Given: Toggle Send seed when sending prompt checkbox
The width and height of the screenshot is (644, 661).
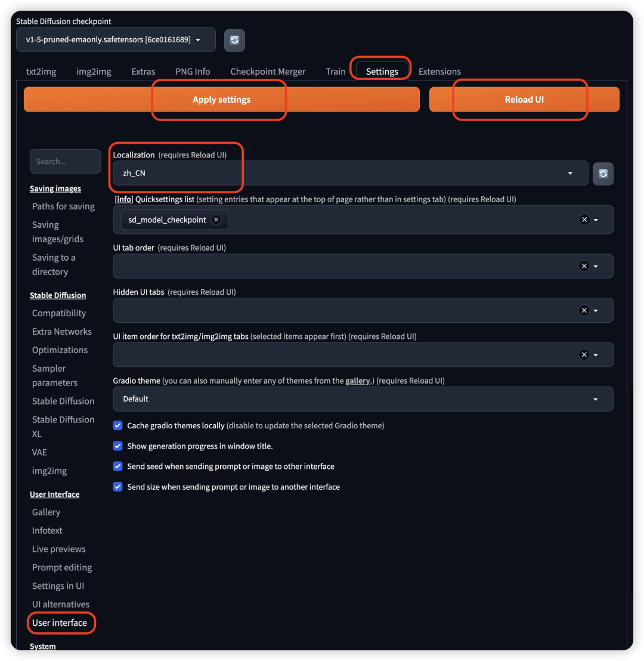Looking at the screenshot, I should pyautogui.click(x=117, y=466).
